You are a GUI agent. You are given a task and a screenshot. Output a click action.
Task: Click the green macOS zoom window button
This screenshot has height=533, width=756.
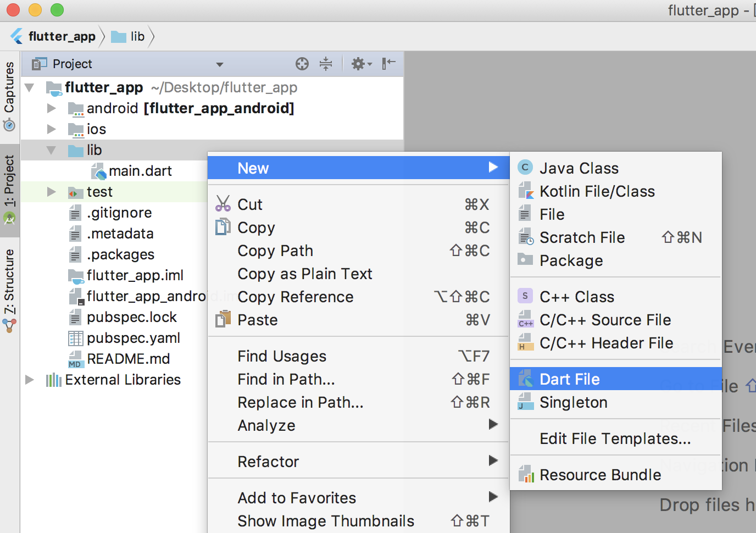click(x=57, y=10)
